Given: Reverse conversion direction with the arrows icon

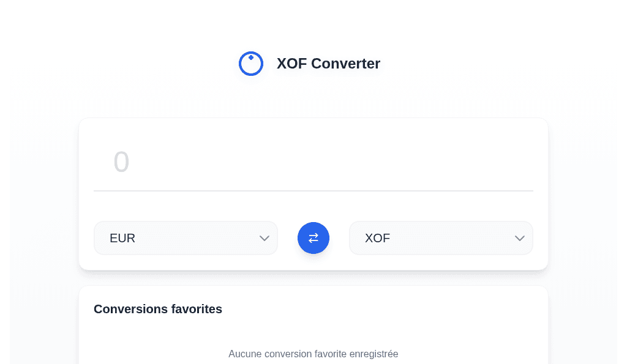Looking at the screenshot, I should [x=313, y=238].
